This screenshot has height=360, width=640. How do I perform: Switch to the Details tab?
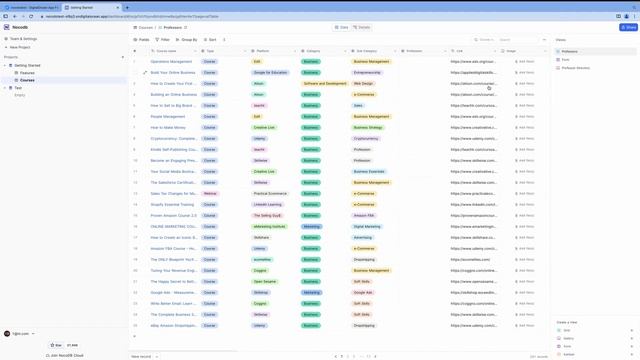click(362, 27)
